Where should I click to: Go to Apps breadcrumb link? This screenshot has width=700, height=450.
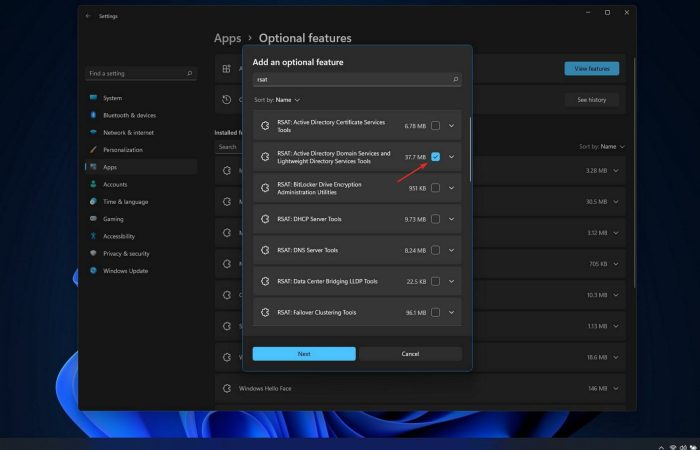point(227,38)
